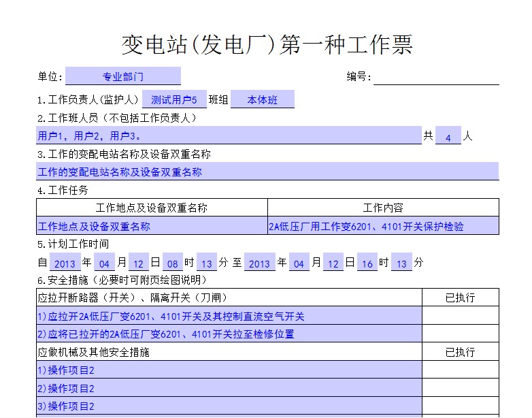Select the 已执行 cell beside 1)应拉开 row
Image resolution: width=532 pixels, height=418 pixels.
460,315
